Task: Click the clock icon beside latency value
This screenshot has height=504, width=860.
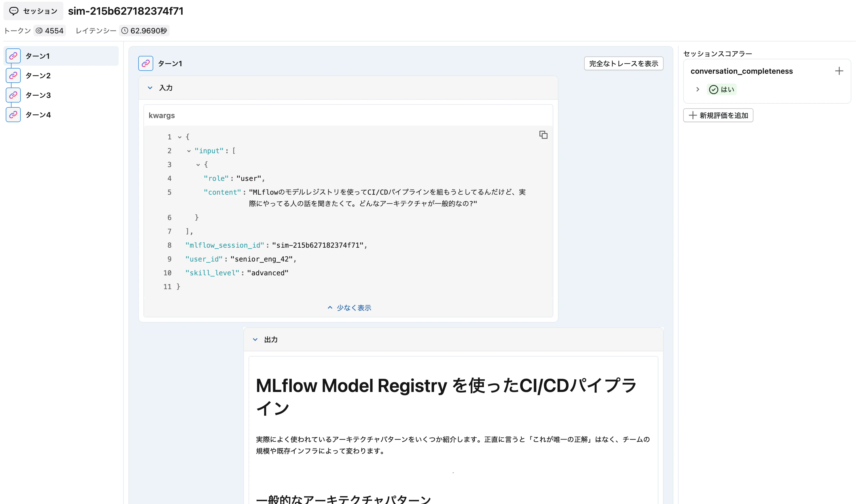Action: pos(125,30)
